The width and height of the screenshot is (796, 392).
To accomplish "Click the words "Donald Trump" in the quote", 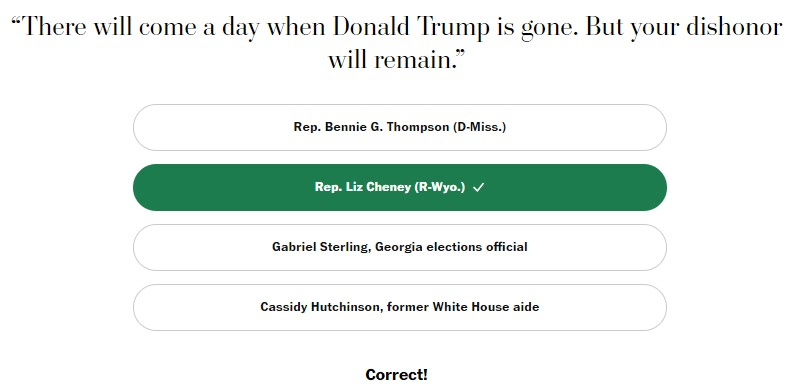I will (x=411, y=27).
